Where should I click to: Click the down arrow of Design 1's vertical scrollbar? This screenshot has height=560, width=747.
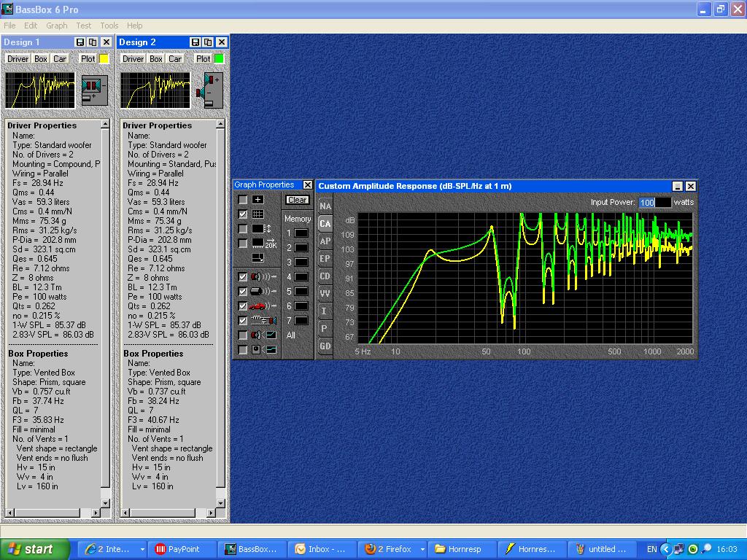click(x=106, y=503)
